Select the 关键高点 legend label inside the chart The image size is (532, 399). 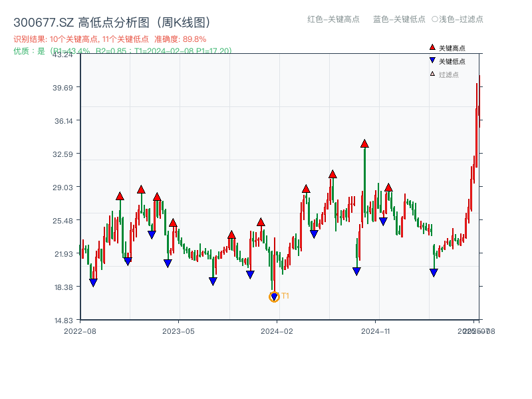pos(452,48)
